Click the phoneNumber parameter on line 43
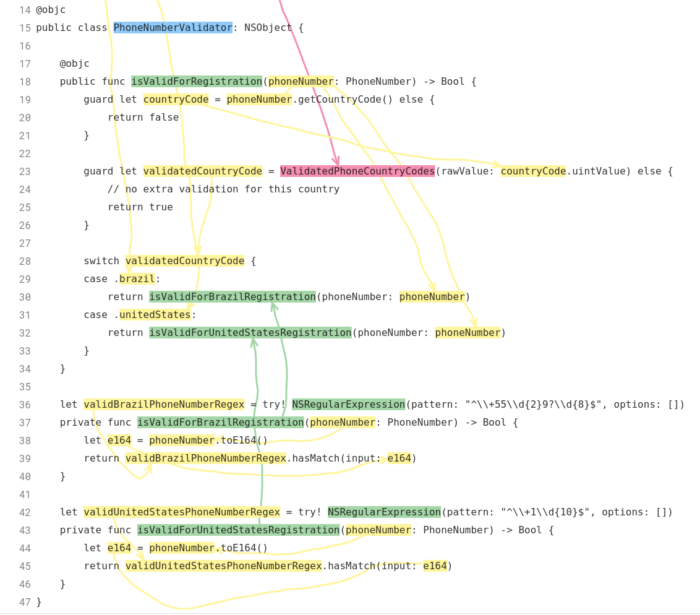Screen dimensions: 700x615 378,530
